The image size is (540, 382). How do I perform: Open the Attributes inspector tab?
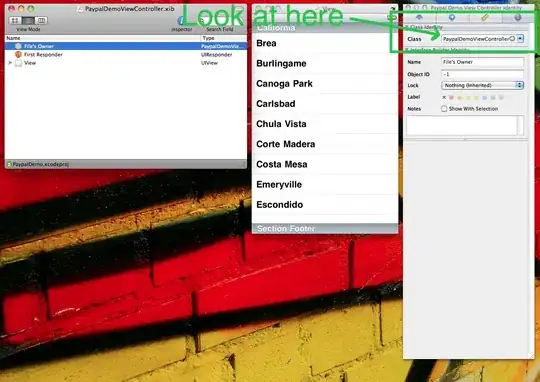[x=419, y=17]
